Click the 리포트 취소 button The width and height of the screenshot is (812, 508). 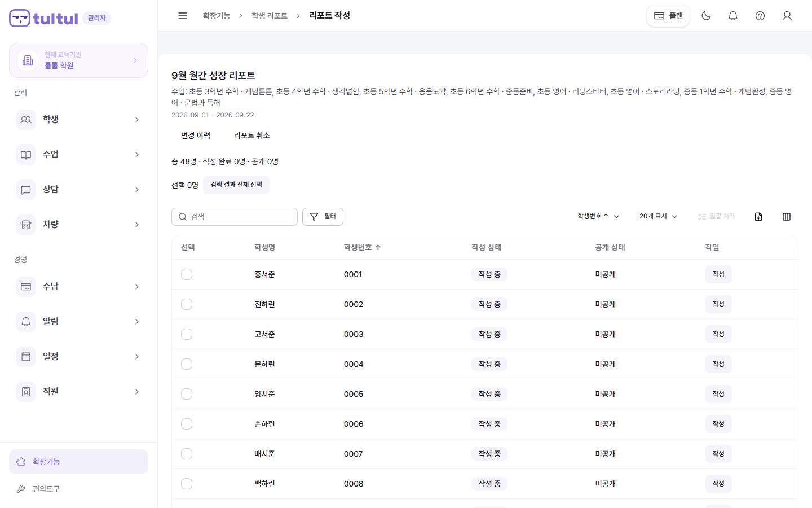252,135
